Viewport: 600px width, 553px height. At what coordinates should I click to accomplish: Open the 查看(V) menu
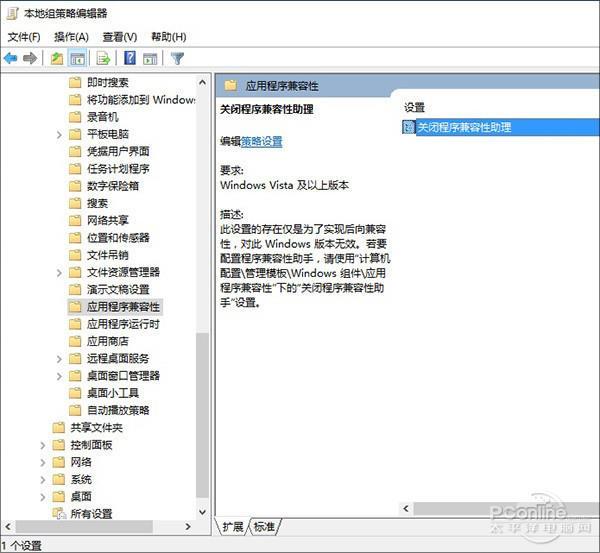(x=119, y=37)
